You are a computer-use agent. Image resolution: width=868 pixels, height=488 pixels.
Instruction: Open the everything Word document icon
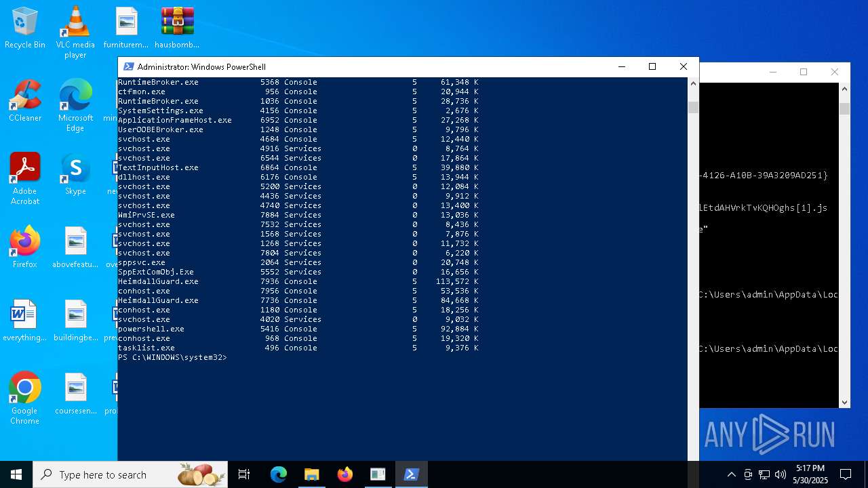(25, 320)
